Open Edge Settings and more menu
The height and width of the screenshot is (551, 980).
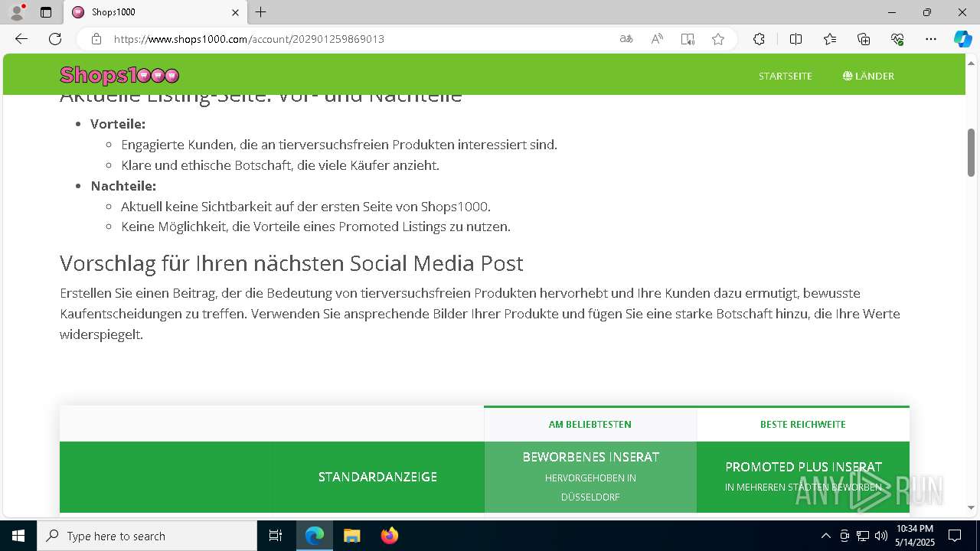[931, 39]
